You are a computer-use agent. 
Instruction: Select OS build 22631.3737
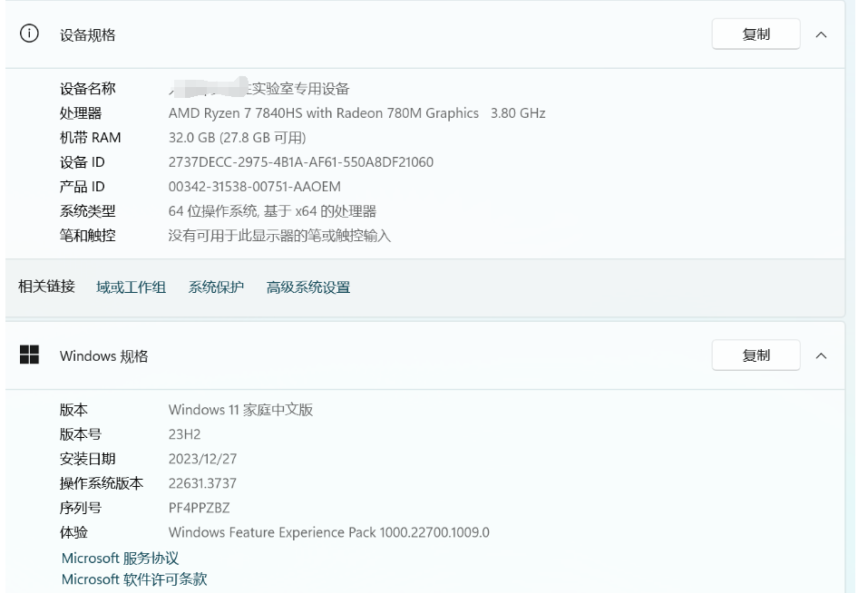coord(202,483)
